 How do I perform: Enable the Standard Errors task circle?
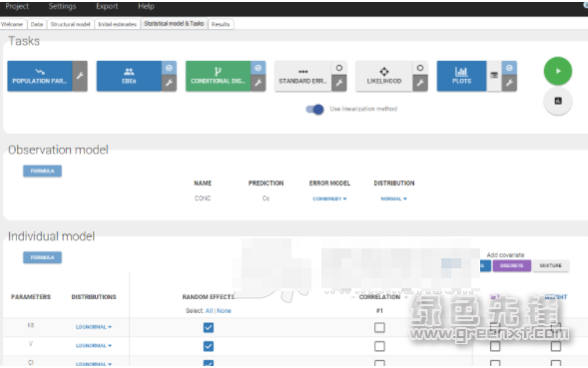click(x=339, y=68)
